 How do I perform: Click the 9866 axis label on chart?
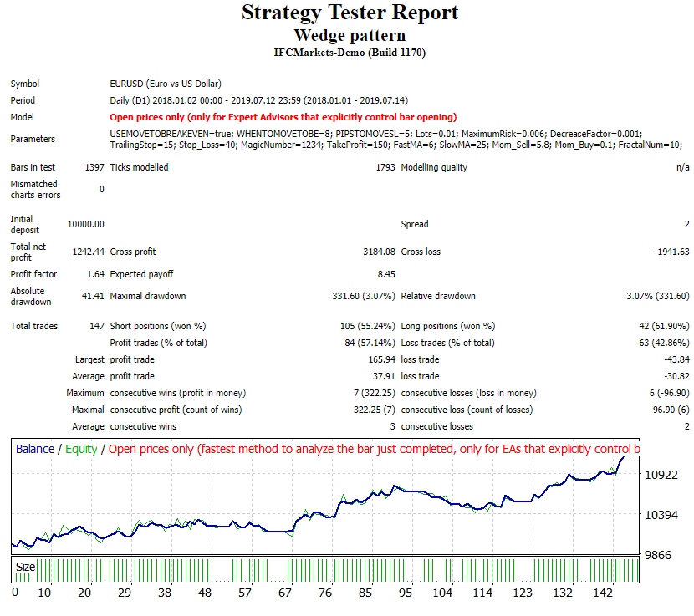point(658,554)
